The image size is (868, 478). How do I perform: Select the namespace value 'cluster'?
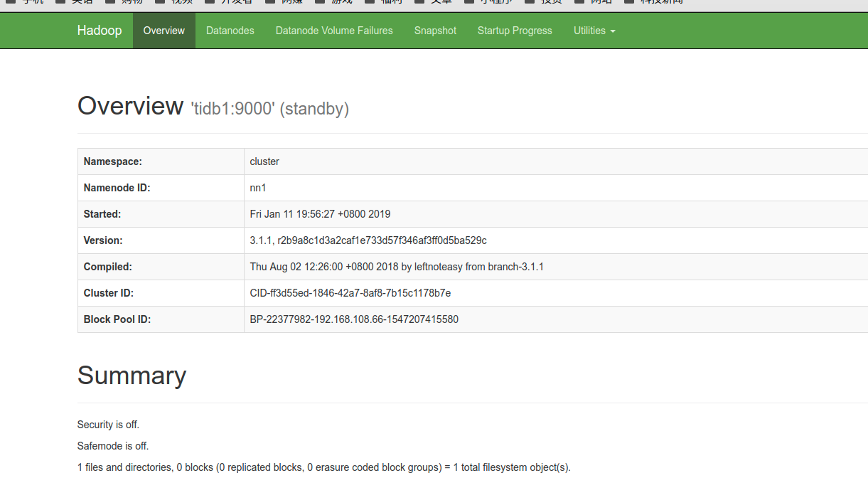(264, 161)
